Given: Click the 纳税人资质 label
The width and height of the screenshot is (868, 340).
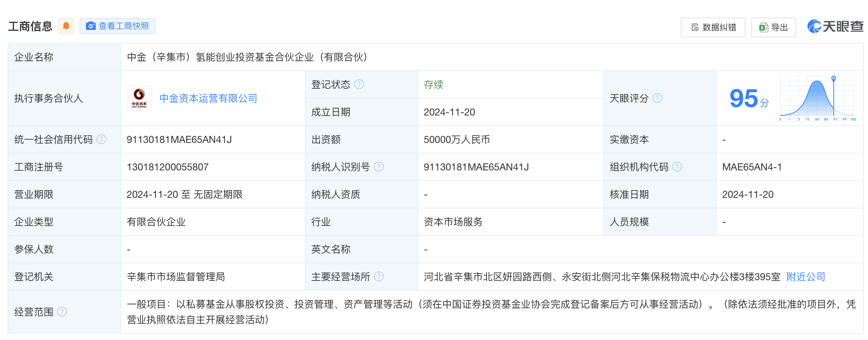Looking at the screenshot, I should 335,194.
